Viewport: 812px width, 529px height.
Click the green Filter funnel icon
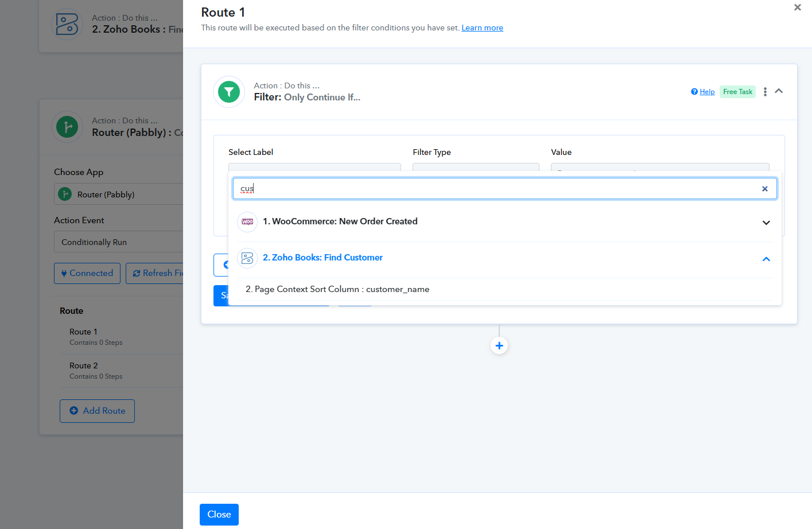click(229, 92)
